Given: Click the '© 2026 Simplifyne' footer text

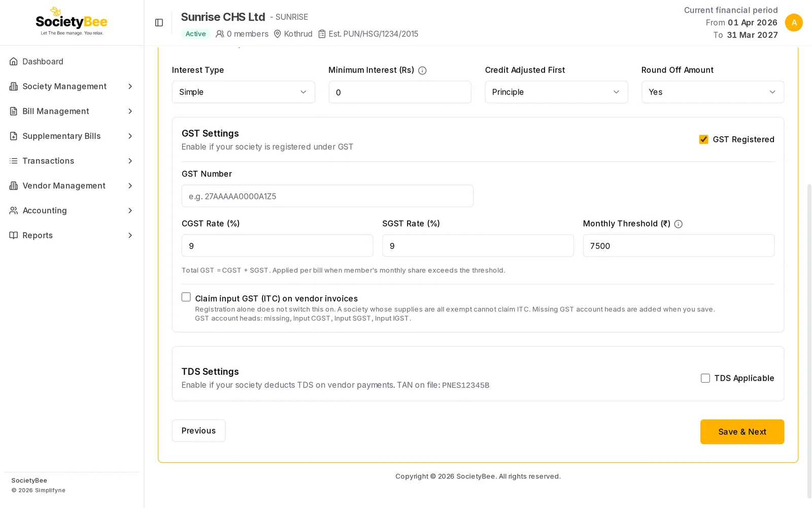Looking at the screenshot, I should click(x=39, y=490).
